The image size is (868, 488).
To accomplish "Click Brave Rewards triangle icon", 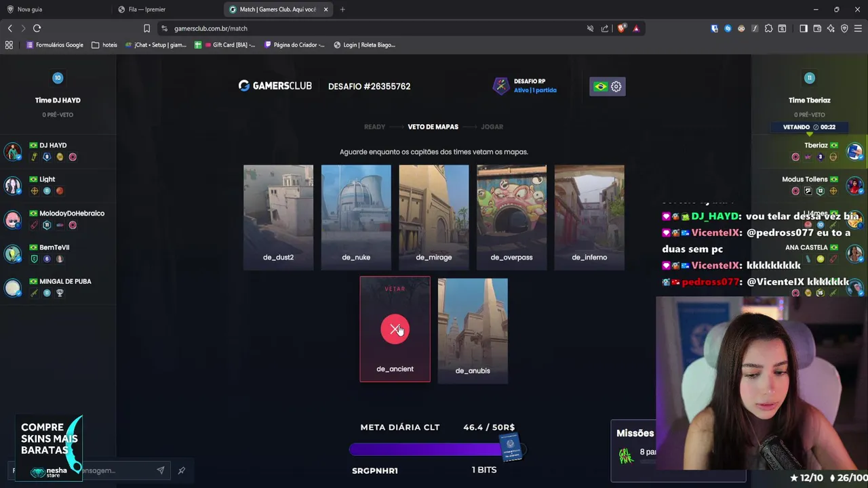I will click(636, 28).
